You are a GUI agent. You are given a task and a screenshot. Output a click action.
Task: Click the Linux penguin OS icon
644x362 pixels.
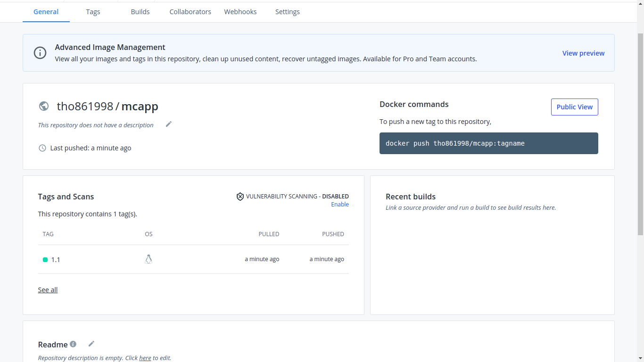pos(149,259)
